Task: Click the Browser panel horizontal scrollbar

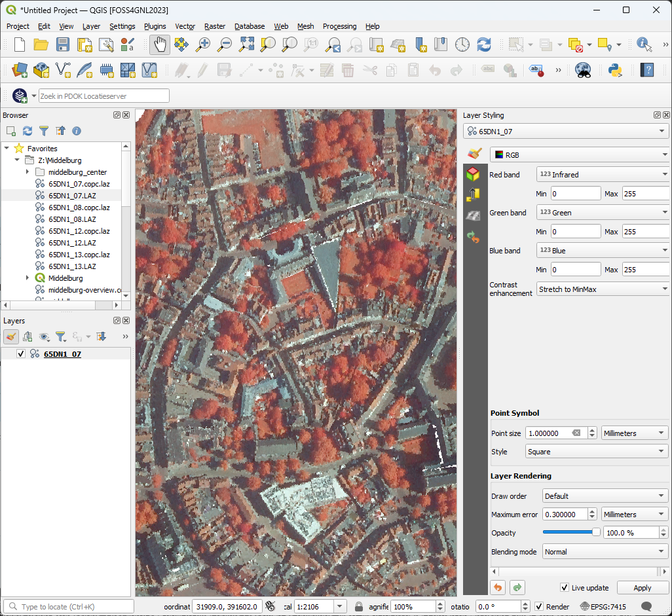Action: tap(60, 305)
